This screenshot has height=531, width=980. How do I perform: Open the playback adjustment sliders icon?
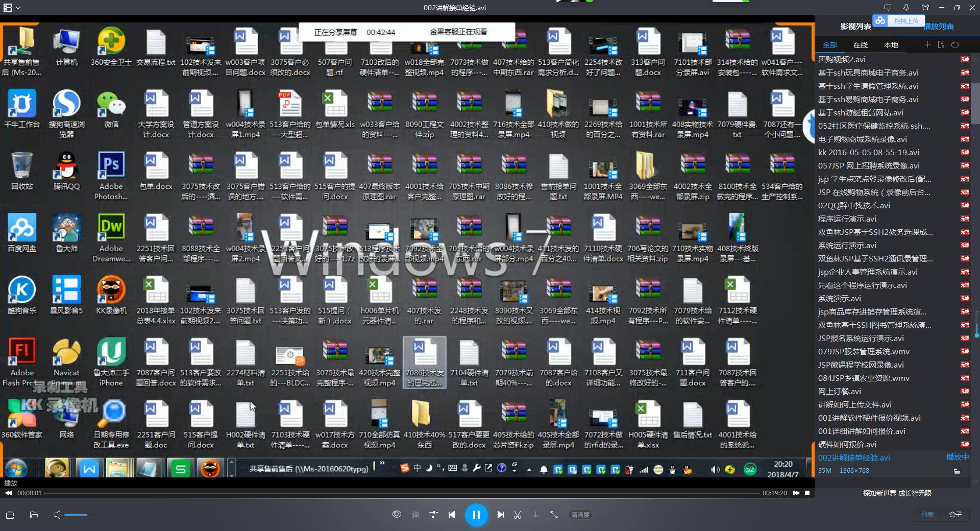(x=434, y=515)
